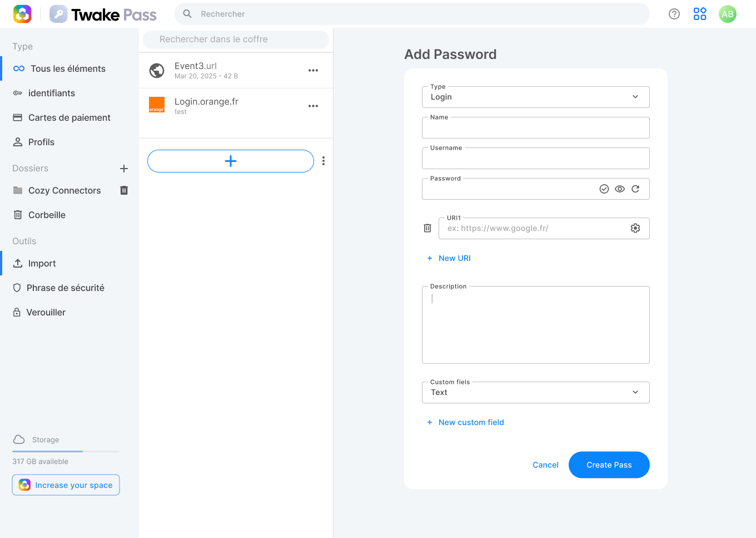The image size is (756, 538).
Task: Open more options for Login.orange.fr
Action: (314, 106)
